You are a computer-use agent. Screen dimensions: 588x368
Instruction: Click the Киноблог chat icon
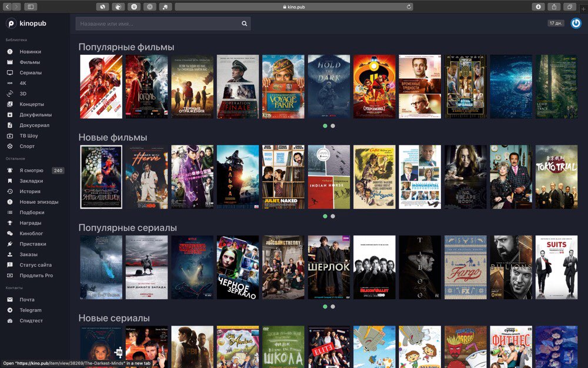point(10,233)
